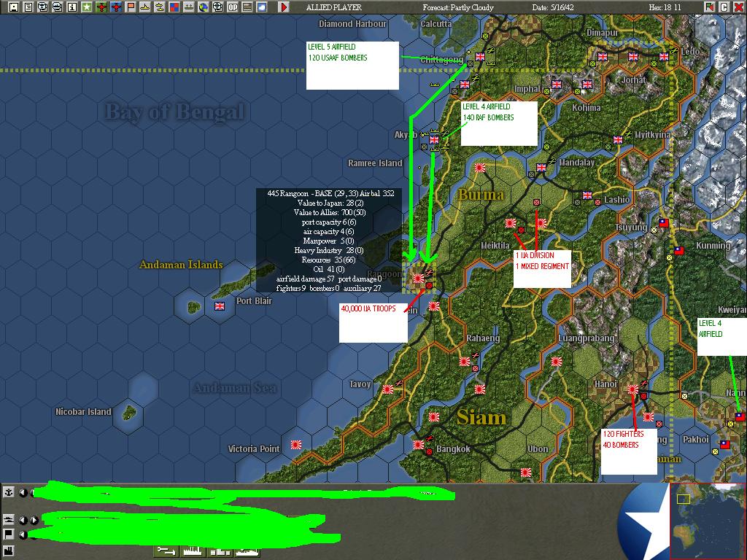Image resolution: width=747 pixels, height=560 pixels.
Task: Click the 'Forecast: Partly Cloudy' text
Action: [x=458, y=7]
